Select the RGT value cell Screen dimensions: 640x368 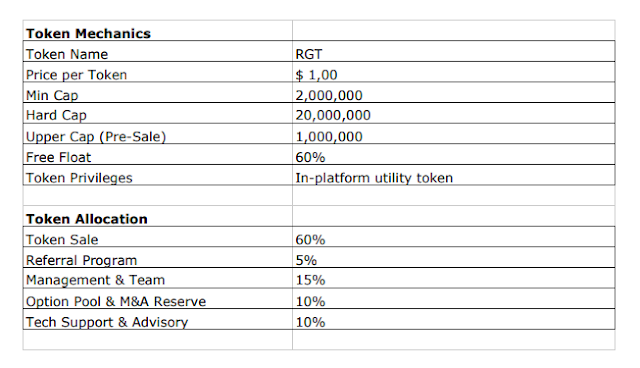453,51
